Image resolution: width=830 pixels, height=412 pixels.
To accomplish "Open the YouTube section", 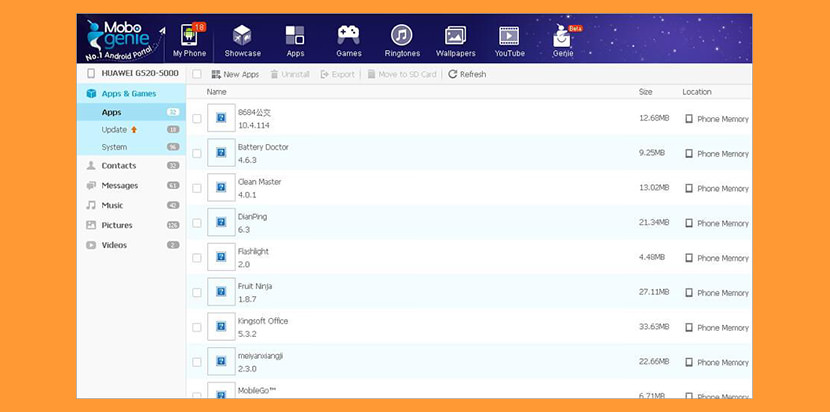I will pyautogui.click(x=510, y=41).
